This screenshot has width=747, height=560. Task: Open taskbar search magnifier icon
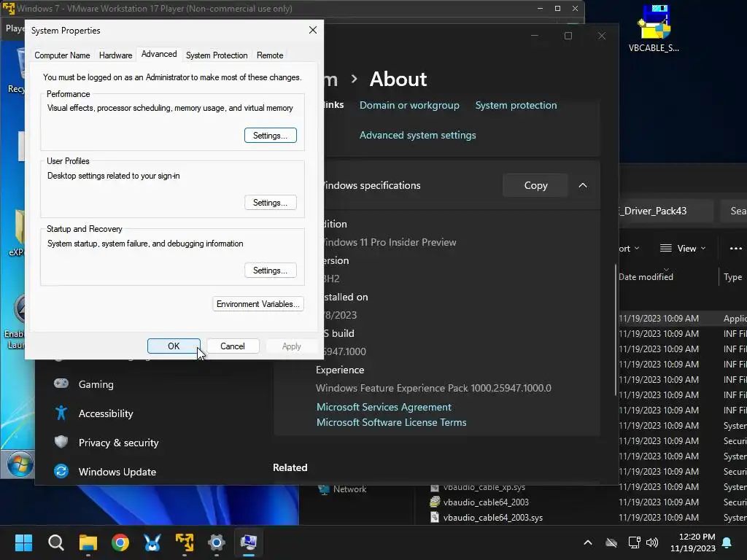tap(55, 542)
